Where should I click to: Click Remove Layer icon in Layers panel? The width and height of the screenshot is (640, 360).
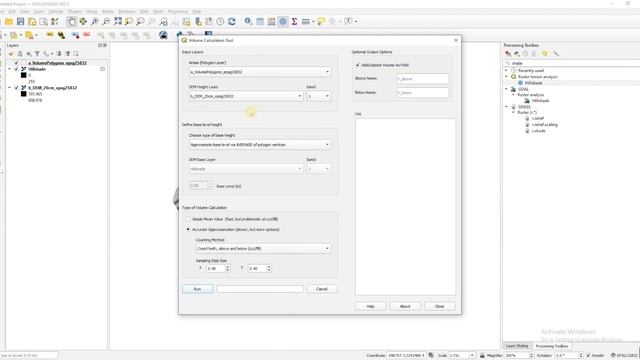(76, 54)
